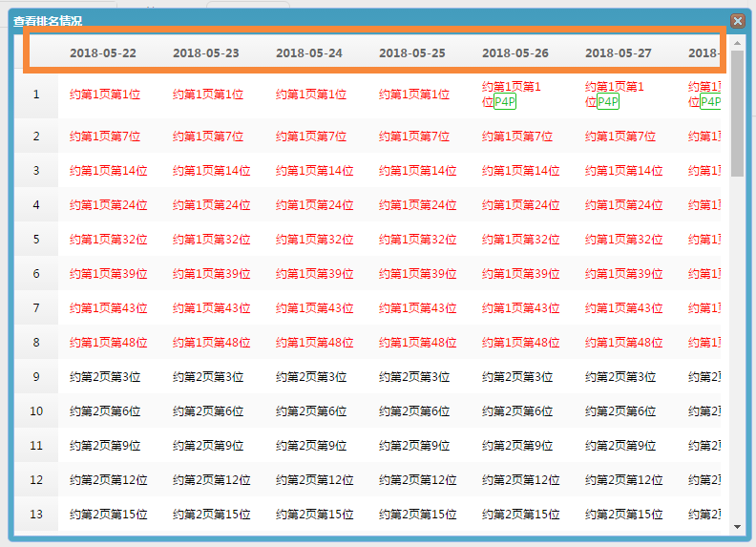756x547 pixels.
Task: Click row number 1
Action: [36, 95]
